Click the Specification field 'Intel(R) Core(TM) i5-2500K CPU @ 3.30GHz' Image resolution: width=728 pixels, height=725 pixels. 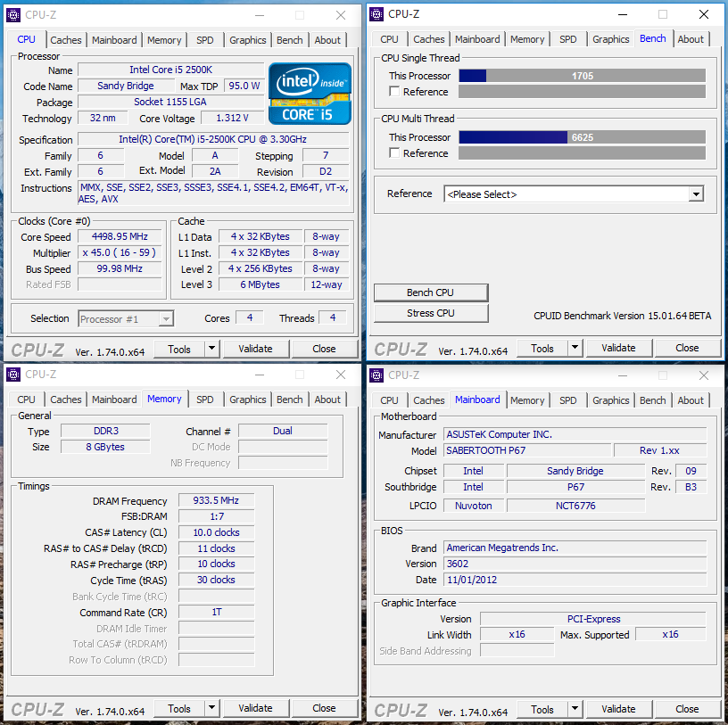pyautogui.click(x=213, y=139)
